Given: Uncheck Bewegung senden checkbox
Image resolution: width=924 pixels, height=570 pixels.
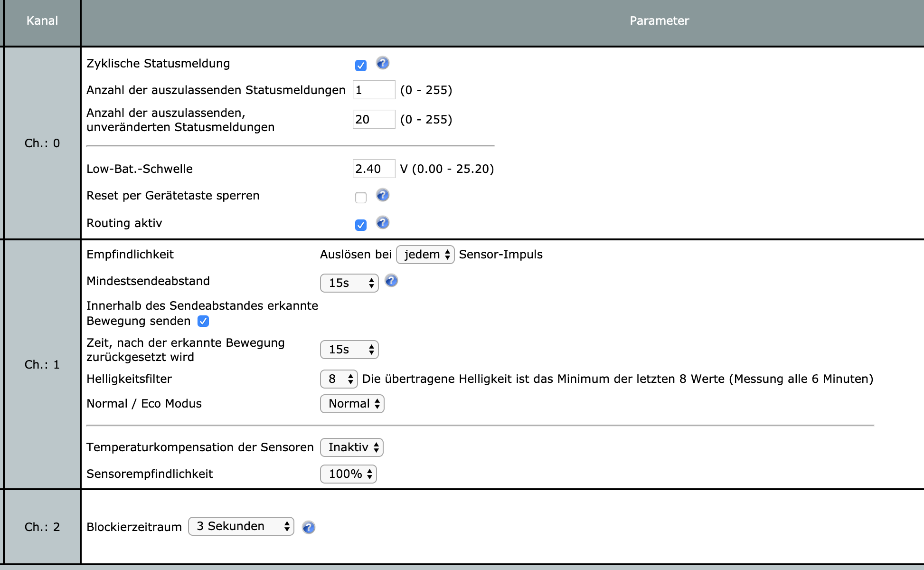Looking at the screenshot, I should click(x=203, y=321).
